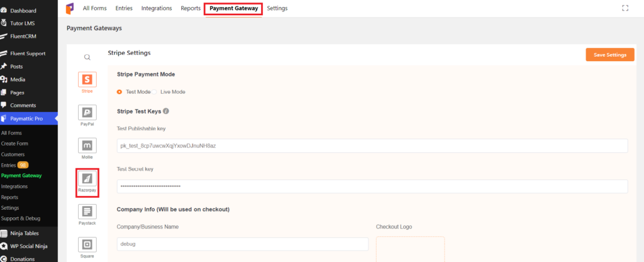Viewport: 644px width, 262px height.
Task: Toggle fullscreen with the expand icon
Action: (625, 8)
